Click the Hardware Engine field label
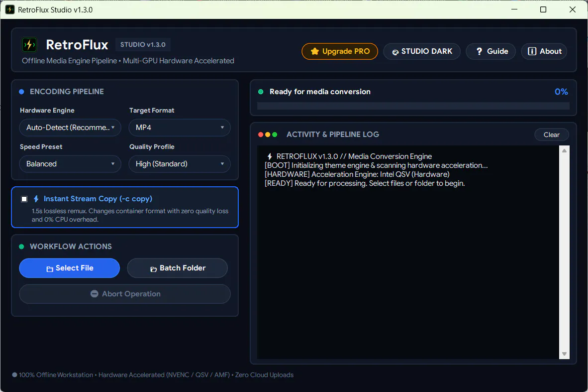 pos(47,111)
